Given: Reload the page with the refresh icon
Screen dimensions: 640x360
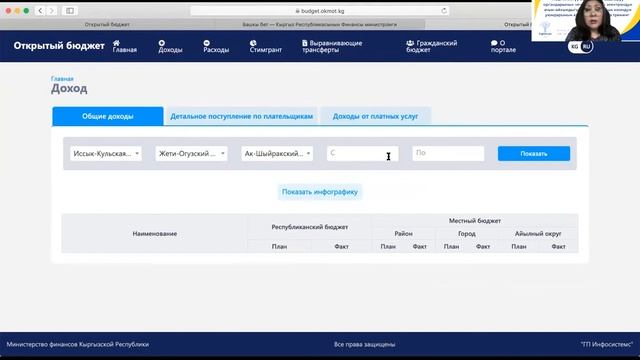Looking at the screenshot, I should click(x=444, y=11).
